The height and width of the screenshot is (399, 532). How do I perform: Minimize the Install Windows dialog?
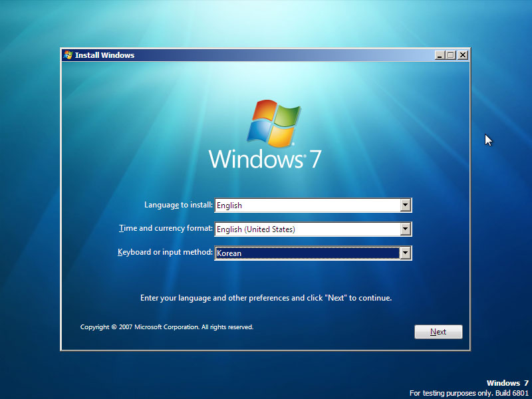pos(440,55)
